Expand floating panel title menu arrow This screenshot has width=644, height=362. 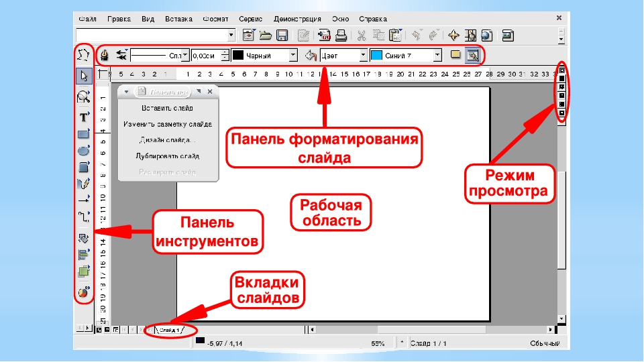127,92
